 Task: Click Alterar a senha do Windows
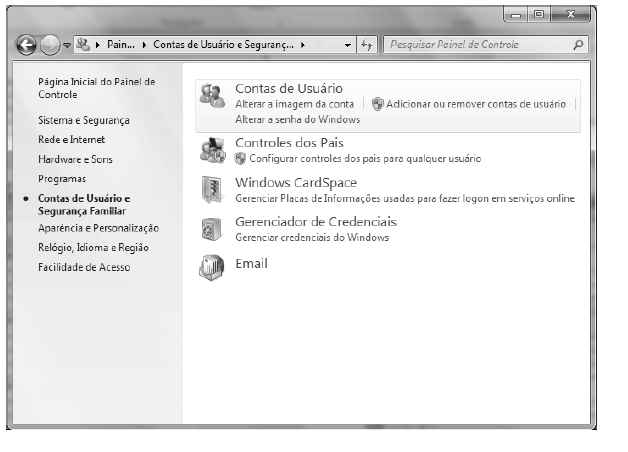point(298,119)
